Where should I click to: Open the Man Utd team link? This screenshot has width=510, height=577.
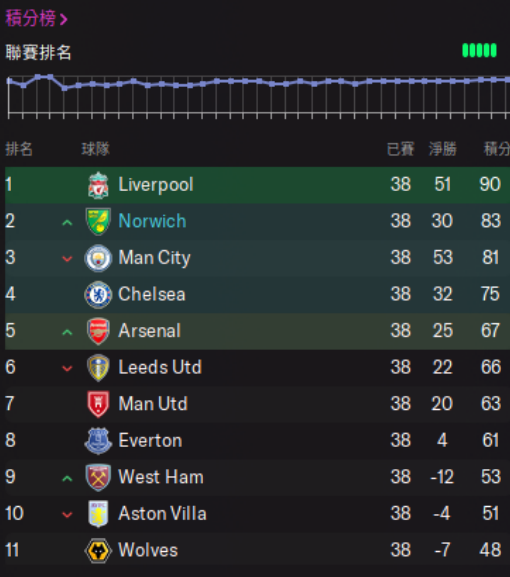(x=153, y=404)
